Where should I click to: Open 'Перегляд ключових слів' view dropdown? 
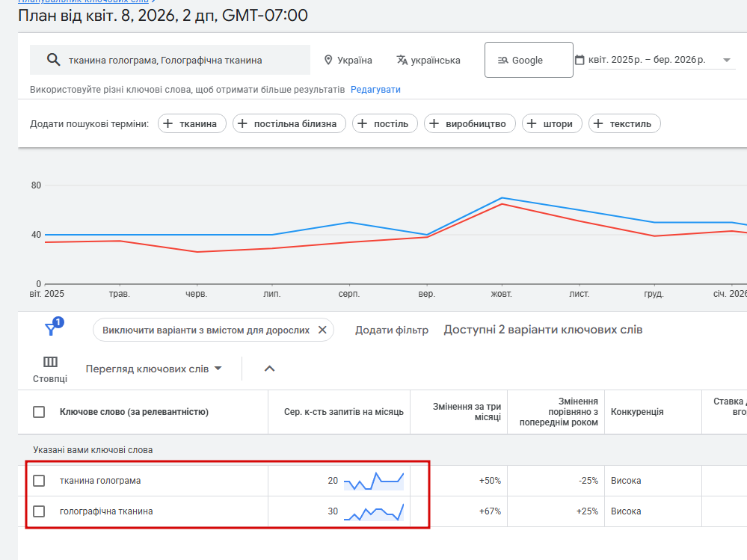pos(154,369)
